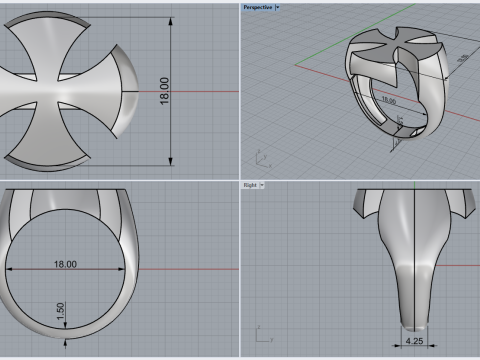Select the 18.00 inner diameter dimension in ring circle
Image resolution: width=480 pixels, height=360 pixels.
click(x=65, y=264)
